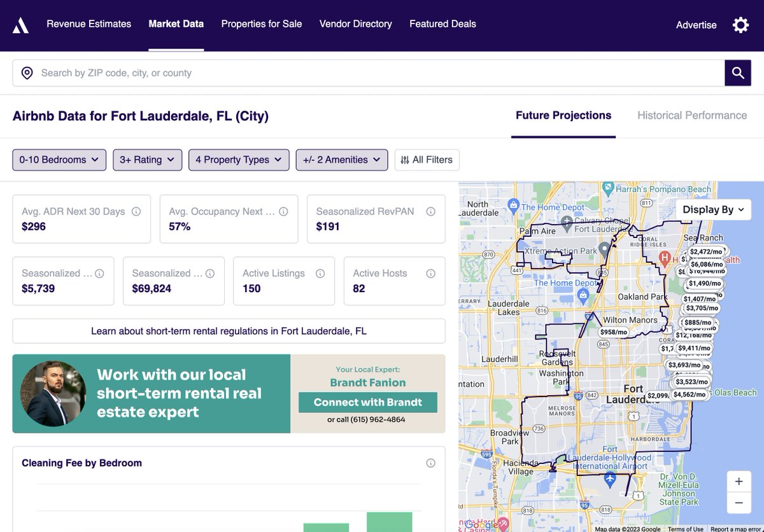The image size is (764, 532).
Task: Open Featured Deals
Action: click(x=442, y=24)
